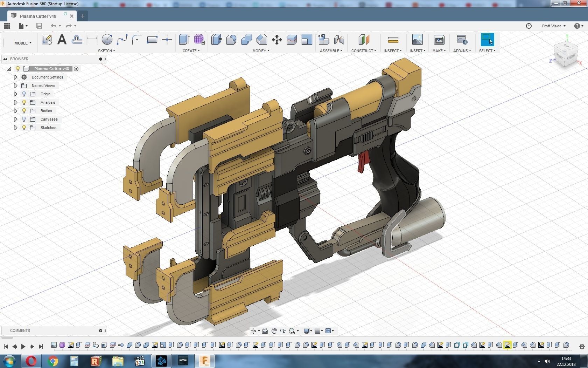This screenshot has height=368, width=588.
Task: Toggle the Origin folder visibility bulb
Action: 24,94
